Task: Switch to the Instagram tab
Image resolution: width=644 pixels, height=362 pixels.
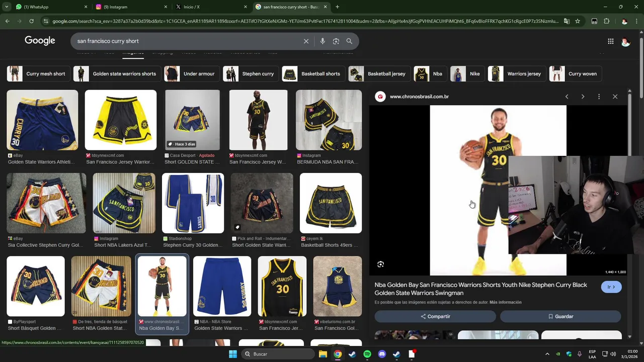Action: point(132,7)
